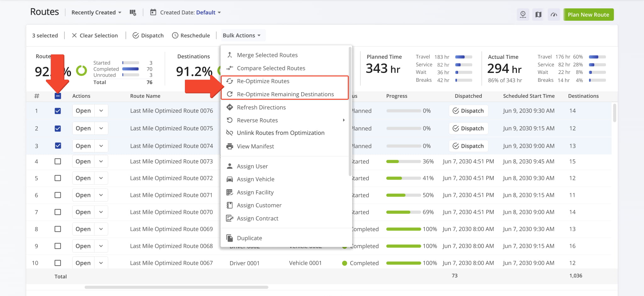Click the calendar icon beside Created Date
This screenshot has width=644, height=296.
[x=153, y=12]
